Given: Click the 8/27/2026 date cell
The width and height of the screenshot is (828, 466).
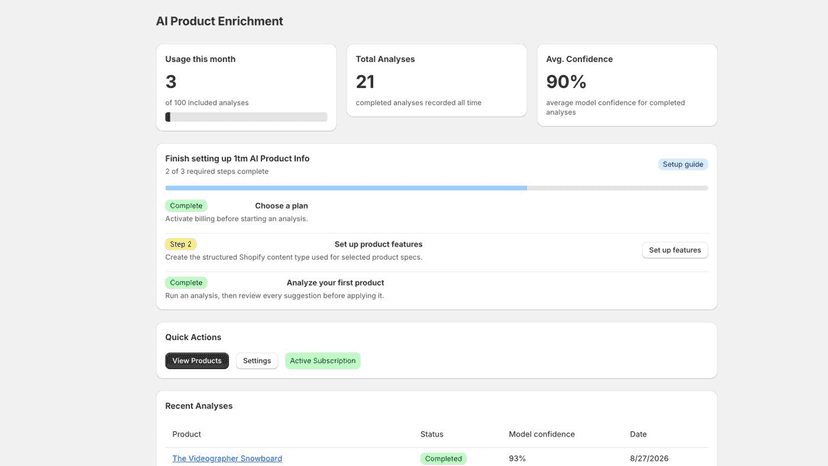Looking at the screenshot, I should [x=649, y=458].
